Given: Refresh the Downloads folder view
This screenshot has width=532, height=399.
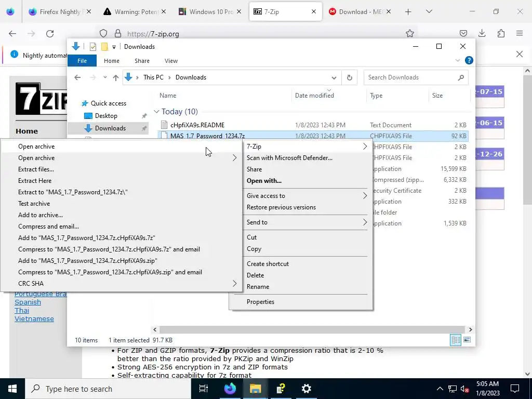Looking at the screenshot, I should [350, 78].
